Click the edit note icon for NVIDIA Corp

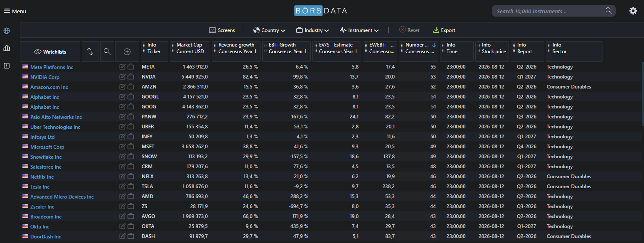tap(122, 77)
